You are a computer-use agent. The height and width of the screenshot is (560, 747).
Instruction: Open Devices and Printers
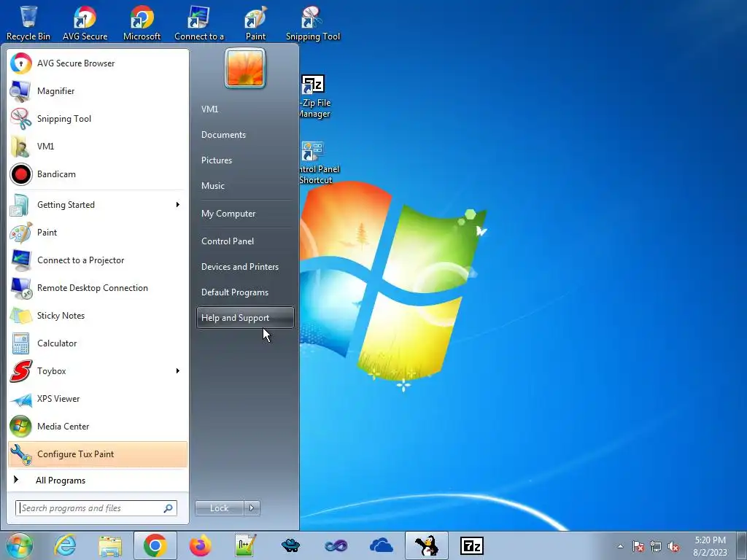tap(245, 267)
